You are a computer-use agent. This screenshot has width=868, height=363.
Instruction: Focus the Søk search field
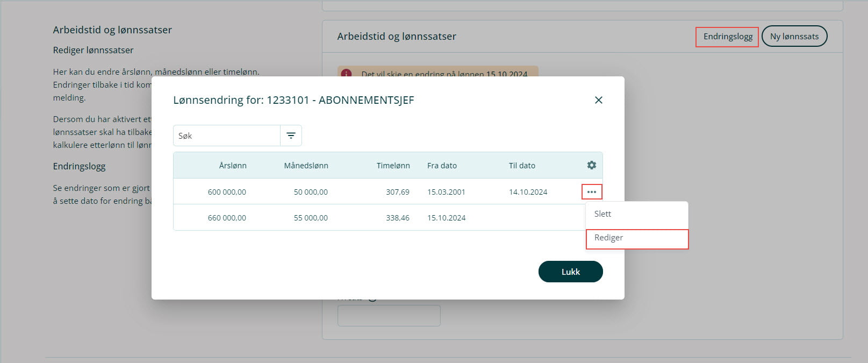(226, 136)
